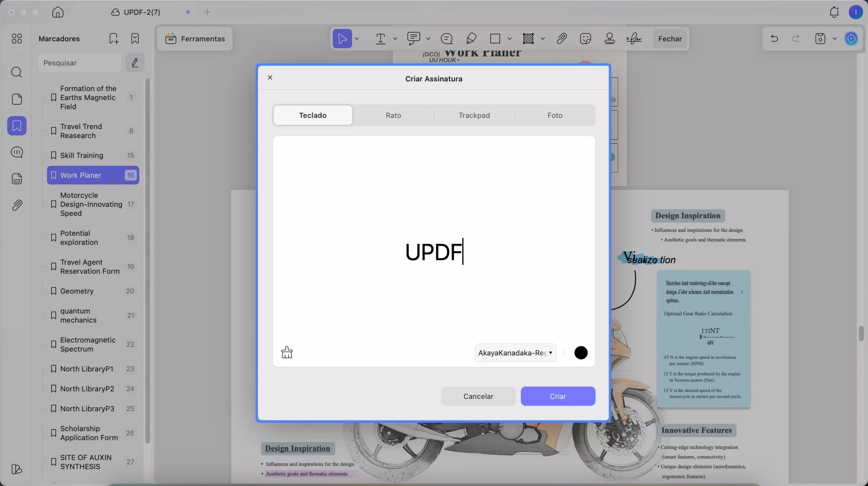Open the attachments paperclip in sidebar
This screenshot has width=868, height=486.
click(x=17, y=205)
